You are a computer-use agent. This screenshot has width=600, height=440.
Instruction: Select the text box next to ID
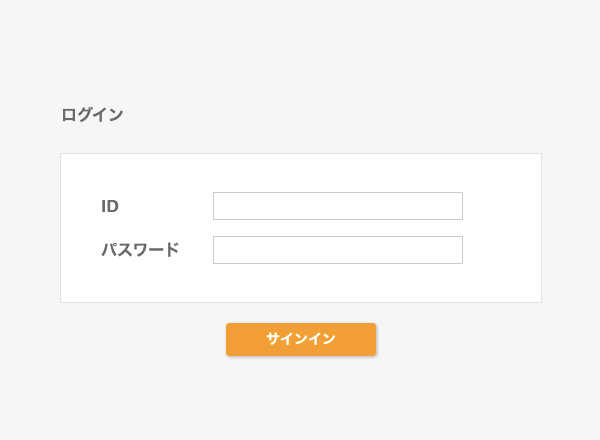[x=337, y=206]
